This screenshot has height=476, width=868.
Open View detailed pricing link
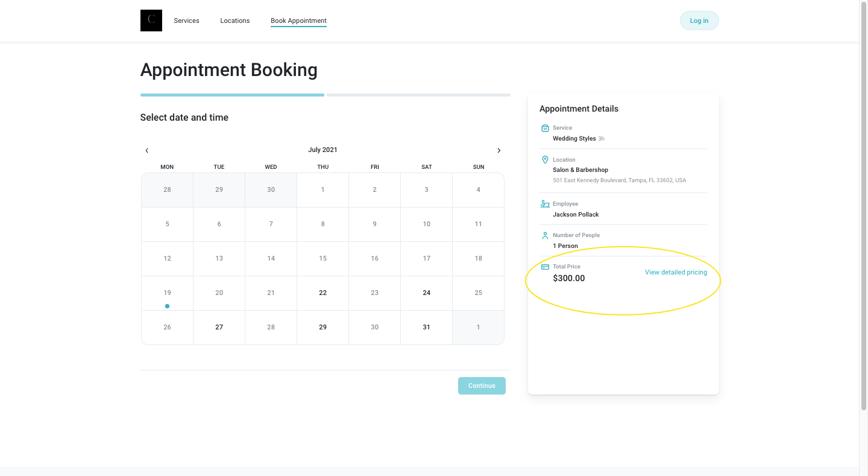tap(676, 272)
